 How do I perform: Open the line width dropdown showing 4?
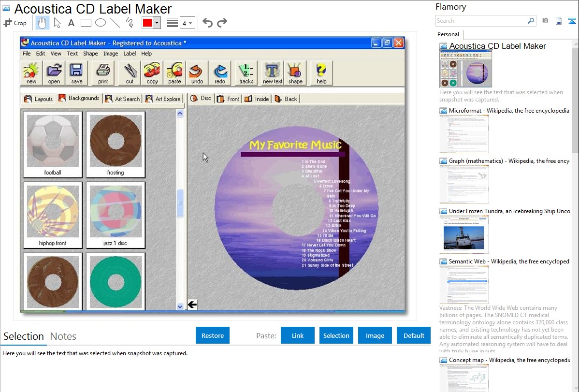click(187, 23)
